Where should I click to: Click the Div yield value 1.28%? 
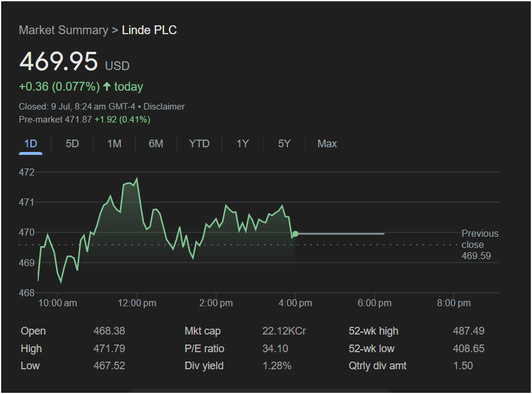277,366
